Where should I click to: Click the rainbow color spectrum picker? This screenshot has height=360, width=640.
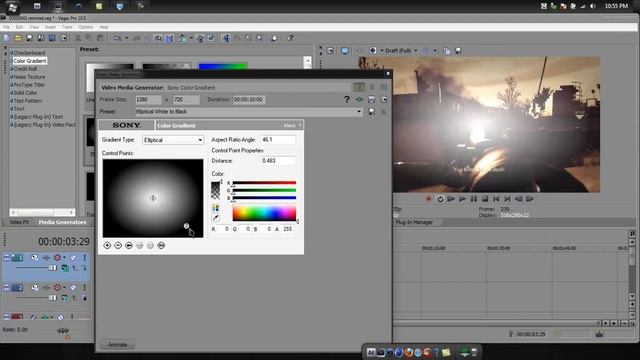264,213
